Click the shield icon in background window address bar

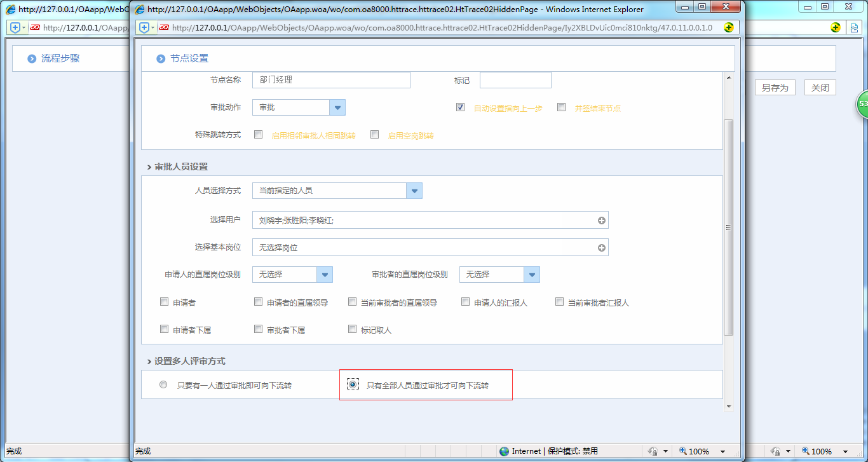coord(15,28)
